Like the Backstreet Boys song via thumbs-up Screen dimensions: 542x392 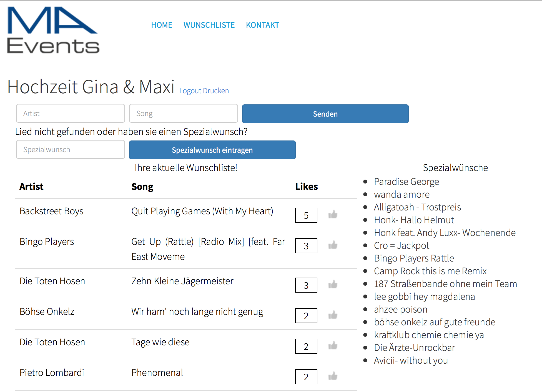point(333,215)
